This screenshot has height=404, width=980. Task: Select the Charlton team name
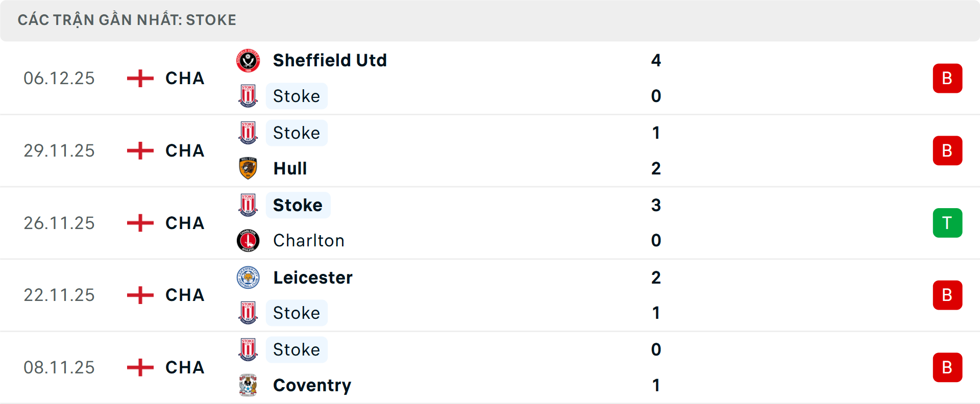coord(309,241)
